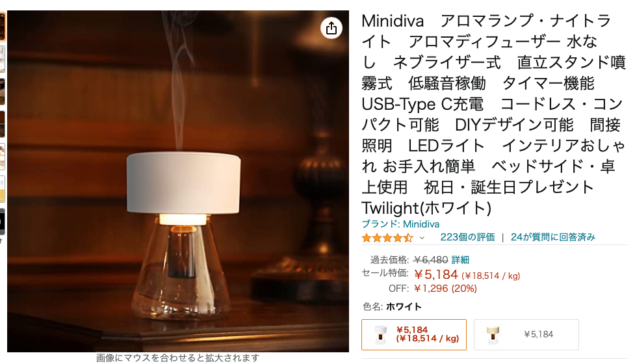Select the second gallery thumbnail

tap(3, 59)
